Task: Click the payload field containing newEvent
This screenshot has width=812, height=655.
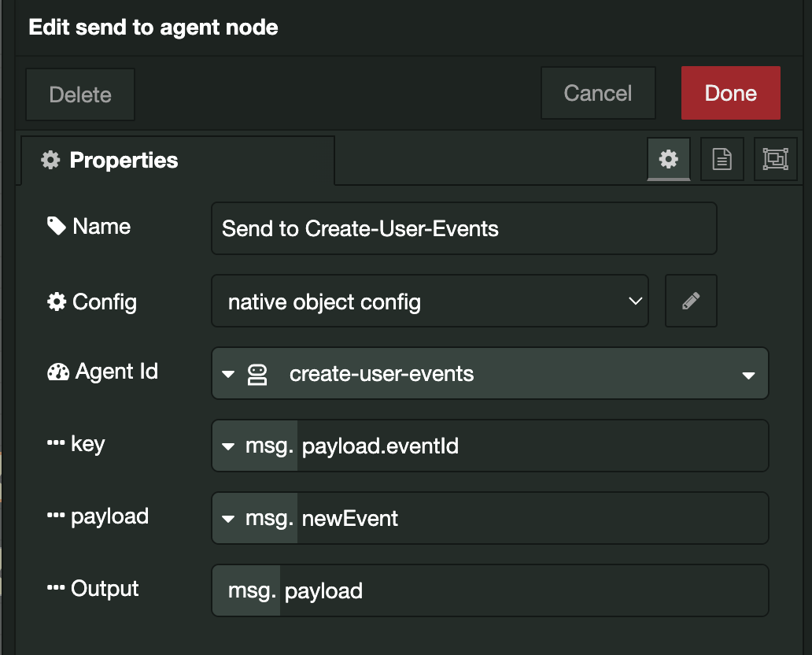Action: (x=531, y=519)
